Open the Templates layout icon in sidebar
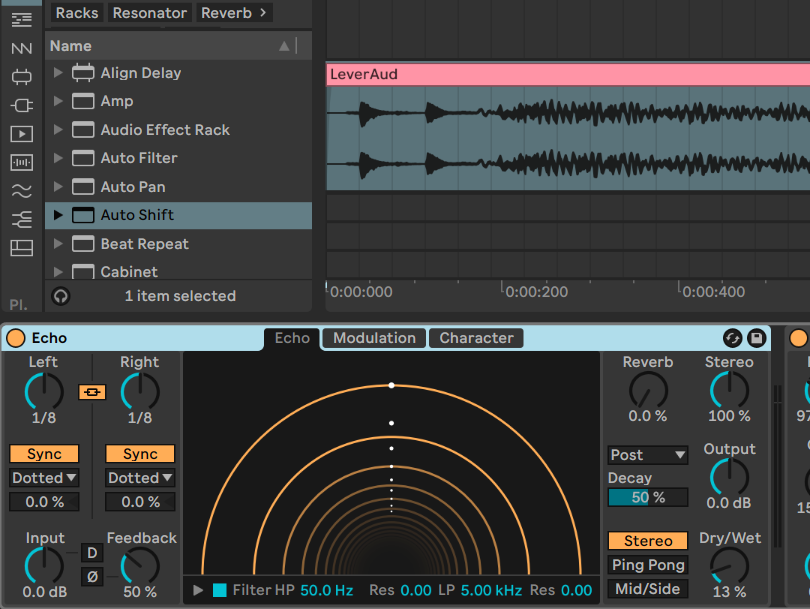 [x=21, y=248]
